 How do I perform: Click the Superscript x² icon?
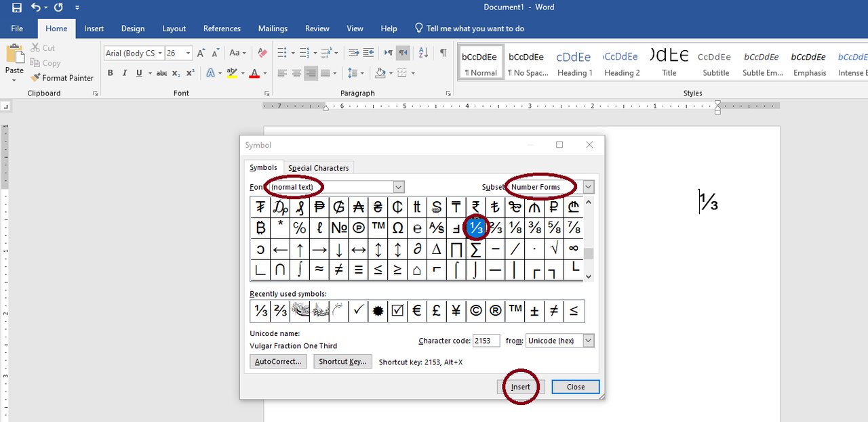191,73
